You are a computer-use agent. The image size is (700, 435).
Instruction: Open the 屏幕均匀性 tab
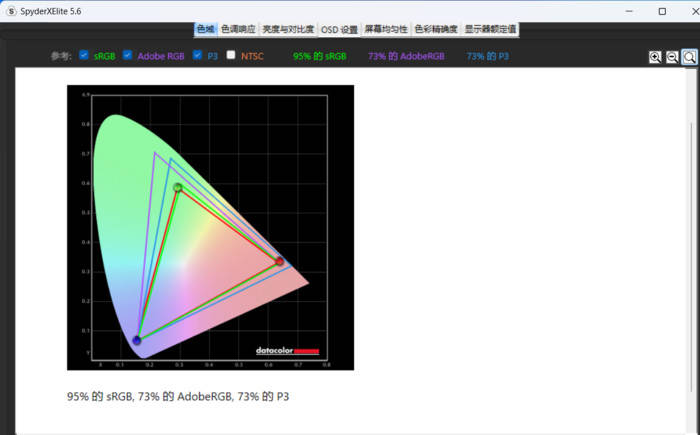pos(386,29)
